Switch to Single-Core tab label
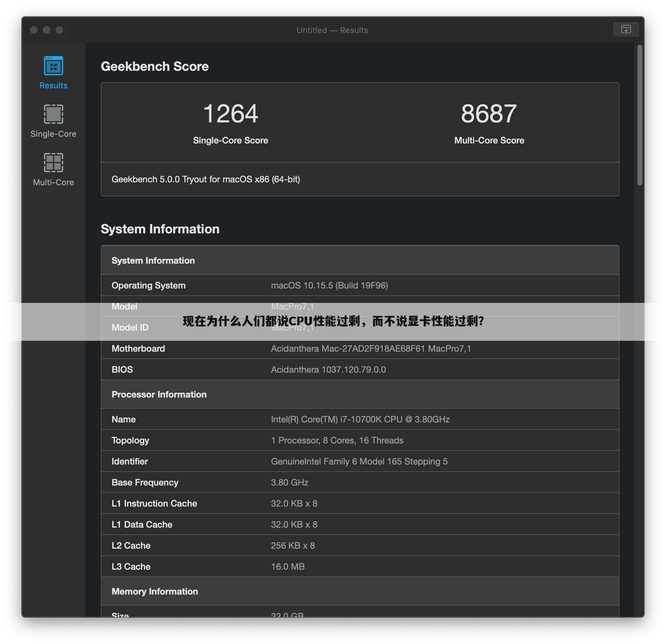The height and width of the screenshot is (644, 666). pyautogui.click(x=53, y=134)
